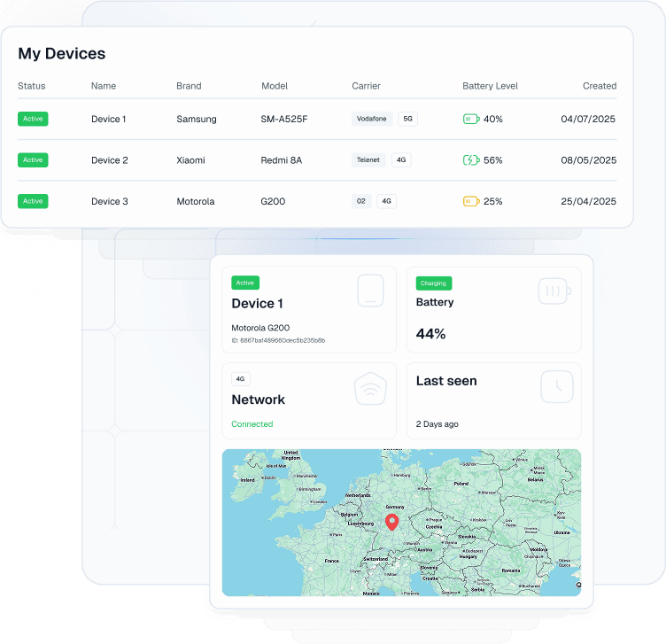Sort by the Created column header
The image size is (666, 644).
click(599, 86)
